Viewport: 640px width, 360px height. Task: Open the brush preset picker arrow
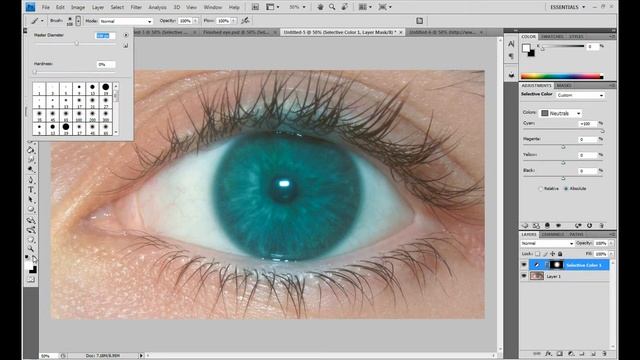pos(78,20)
